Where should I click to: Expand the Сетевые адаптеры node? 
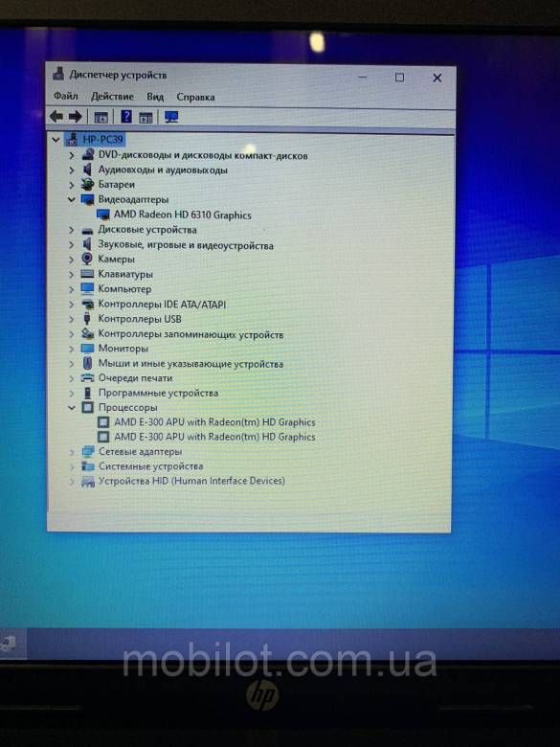click(x=72, y=452)
